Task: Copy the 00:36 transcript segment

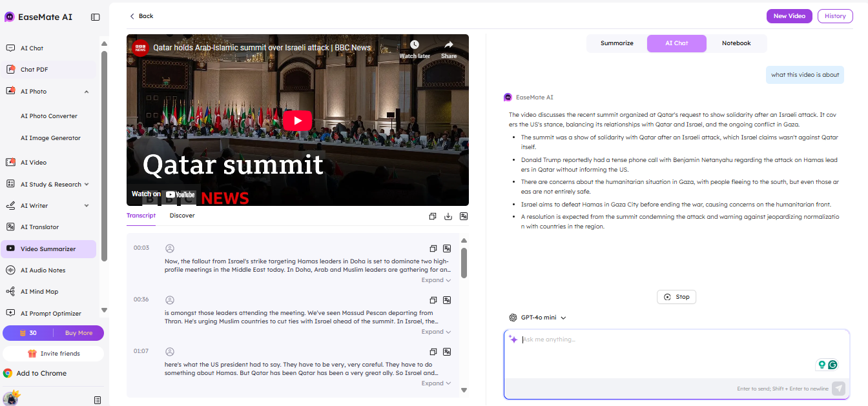Action: click(x=433, y=300)
